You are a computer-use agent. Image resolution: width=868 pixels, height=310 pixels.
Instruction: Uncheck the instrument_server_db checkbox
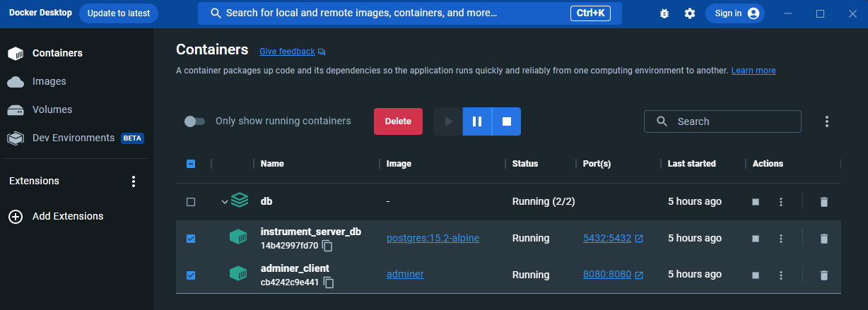click(x=191, y=239)
